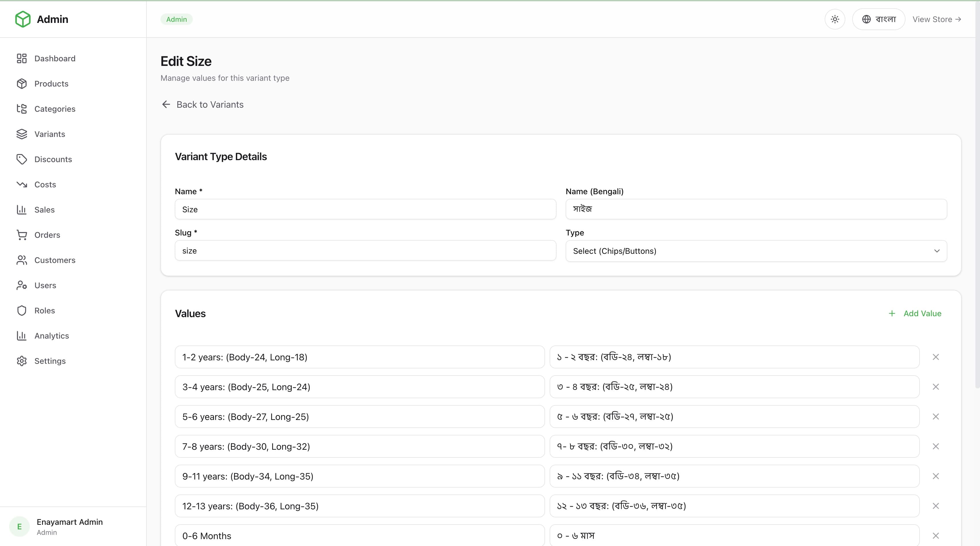Remove the 3-4 years value row
Viewport: 980px width, 546px height.
point(936,387)
